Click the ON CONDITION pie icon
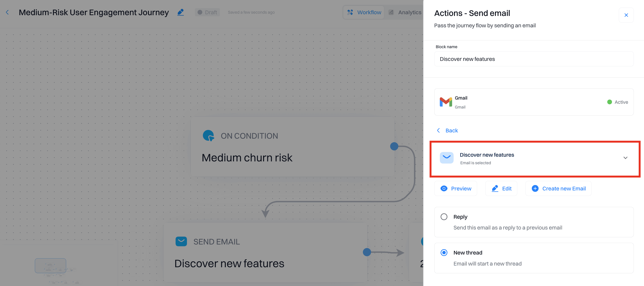Viewport: 644px width, 286px height. [x=208, y=136]
